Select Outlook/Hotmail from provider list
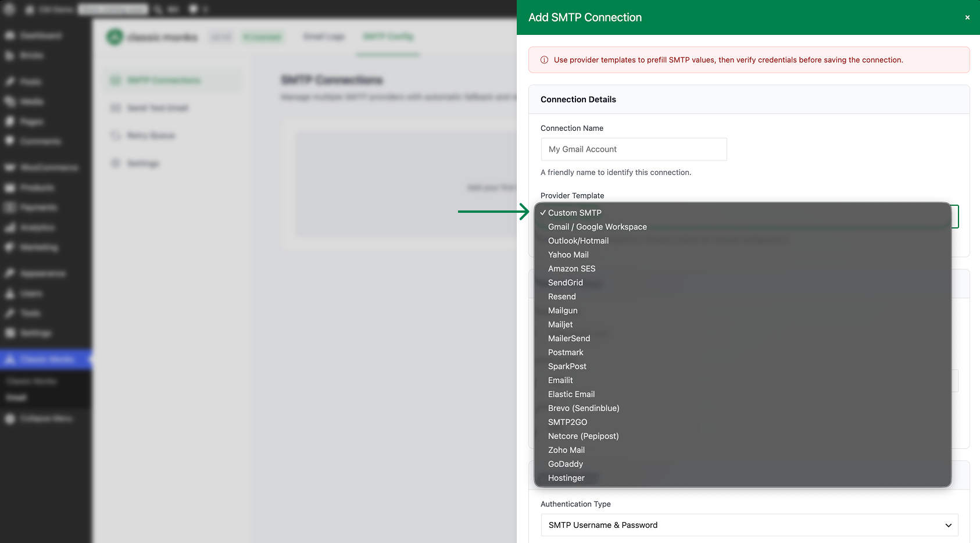The width and height of the screenshot is (980, 543). coord(742,241)
